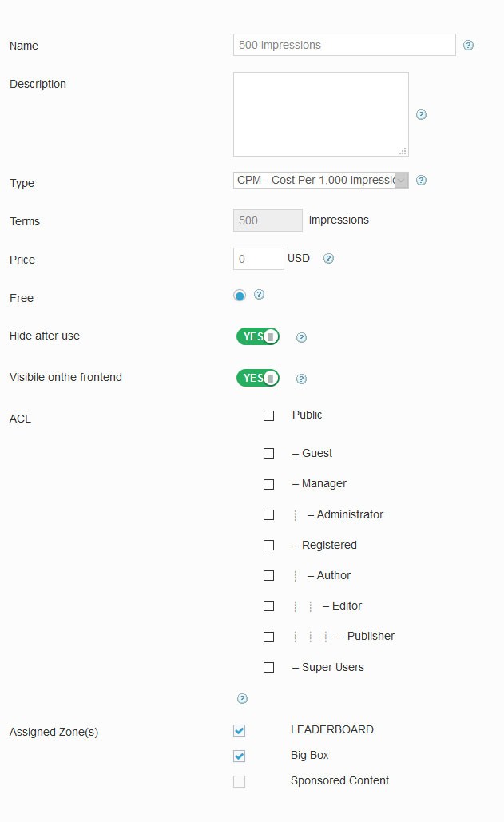The width and height of the screenshot is (504, 822).
Task: Toggle the Hide after use switch
Action: [258, 336]
